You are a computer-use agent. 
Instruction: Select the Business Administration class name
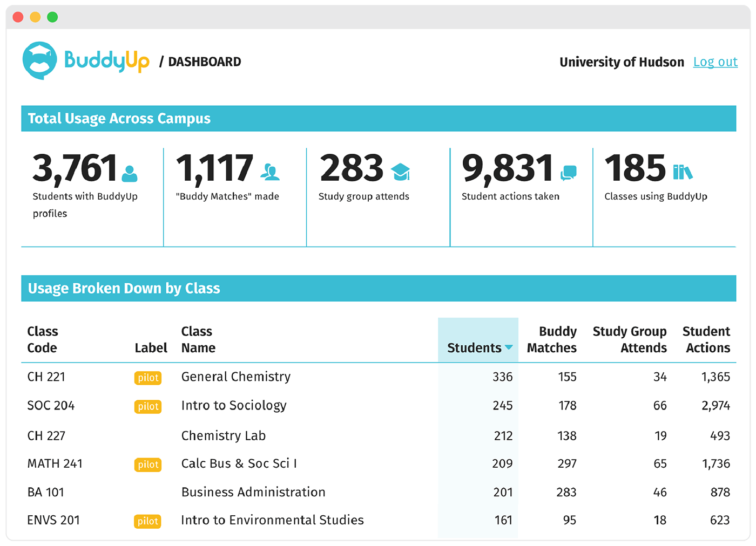coord(253,492)
